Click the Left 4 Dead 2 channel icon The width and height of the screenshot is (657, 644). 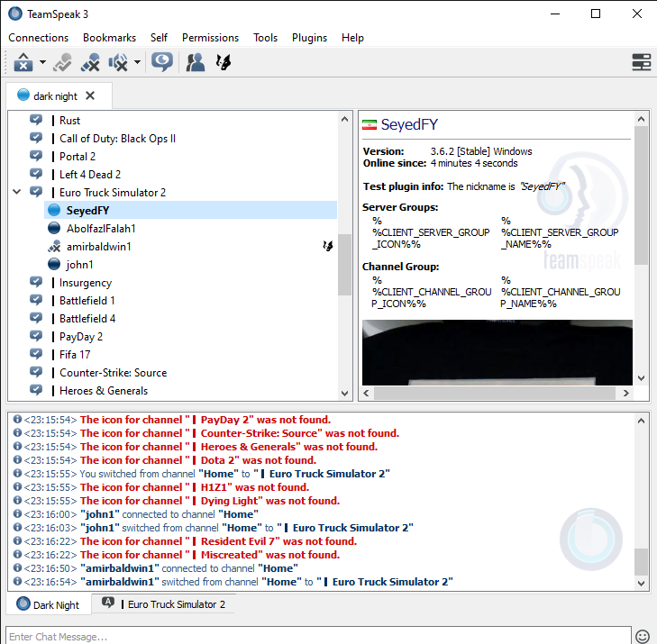pos(36,174)
